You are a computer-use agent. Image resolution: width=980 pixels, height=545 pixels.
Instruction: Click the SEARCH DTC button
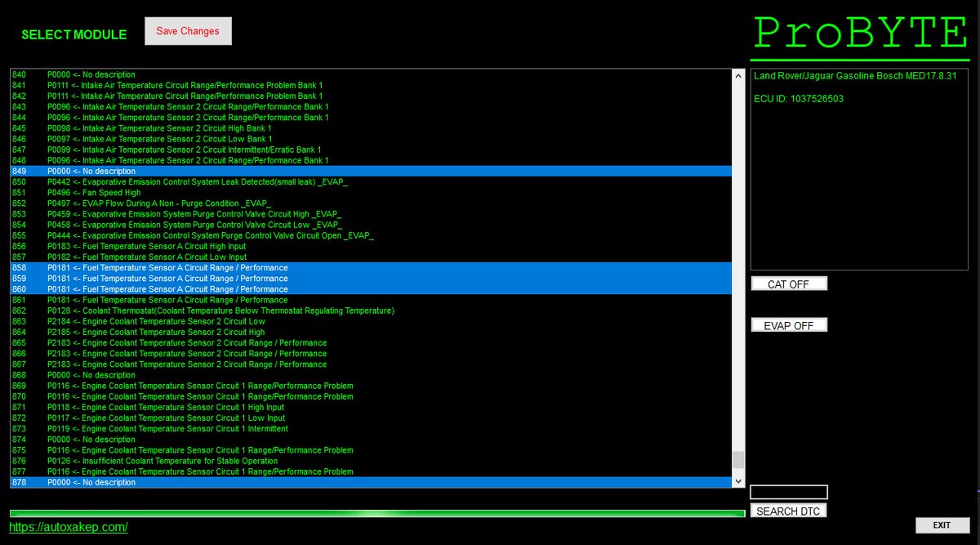click(x=788, y=511)
